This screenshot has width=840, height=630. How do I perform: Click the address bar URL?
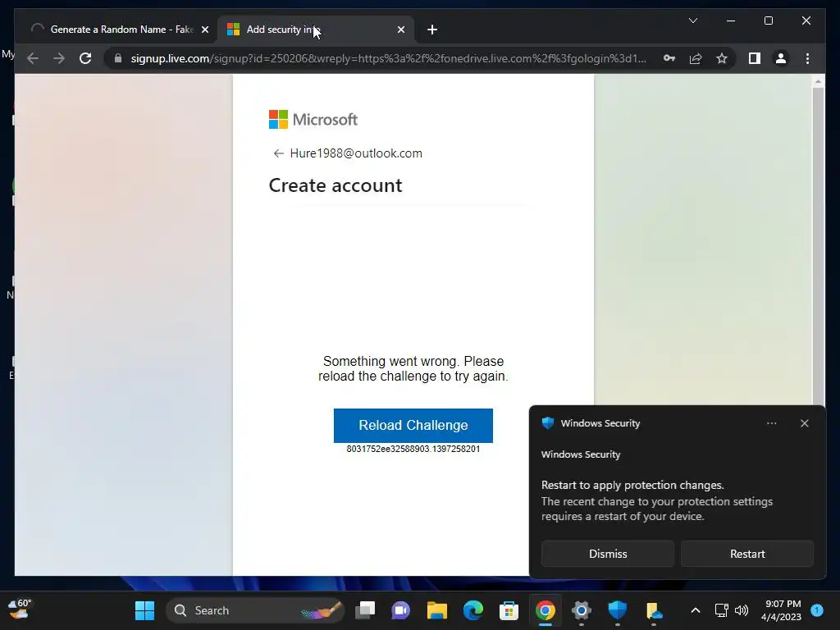[388, 58]
